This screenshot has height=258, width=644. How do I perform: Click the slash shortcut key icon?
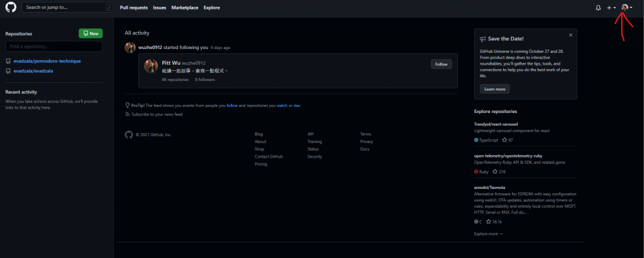pyautogui.click(x=109, y=8)
